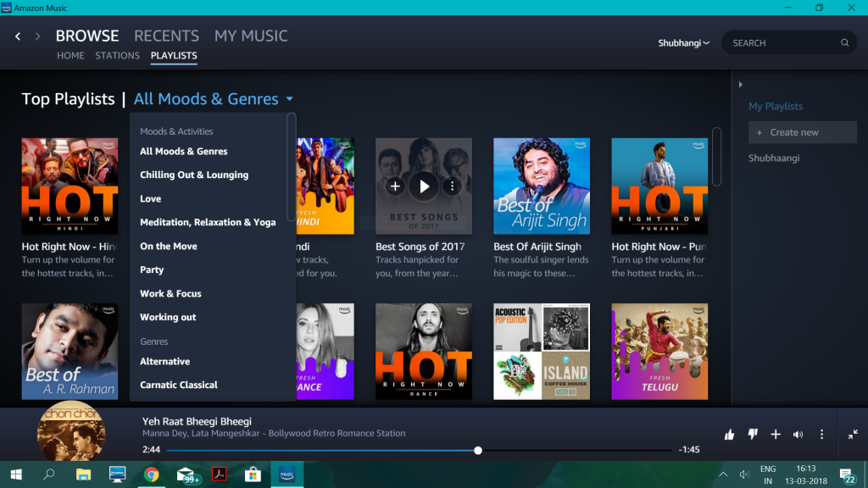Screen dimensions: 868x488
Task: Choose Chilling Out & Lounging mood
Action: click(194, 175)
